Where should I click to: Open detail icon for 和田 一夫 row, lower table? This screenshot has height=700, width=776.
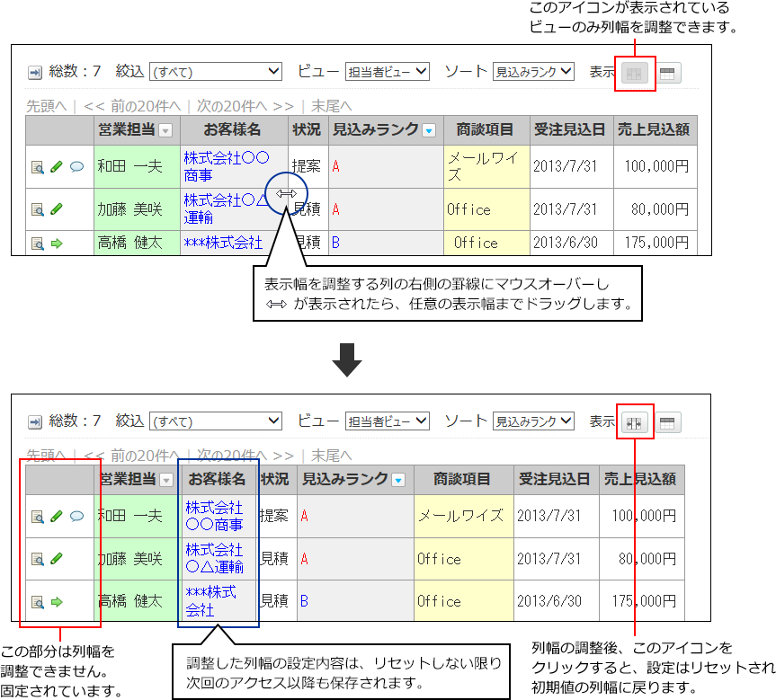pos(38,517)
